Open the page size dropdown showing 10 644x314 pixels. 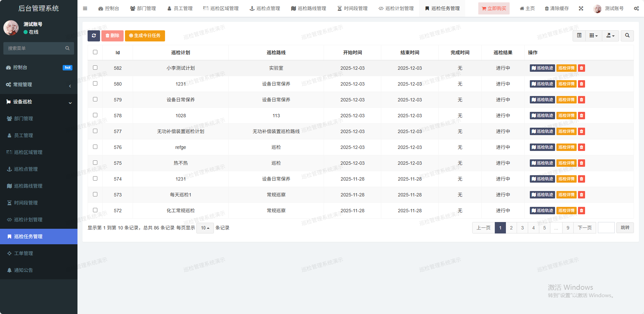pos(205,228)
